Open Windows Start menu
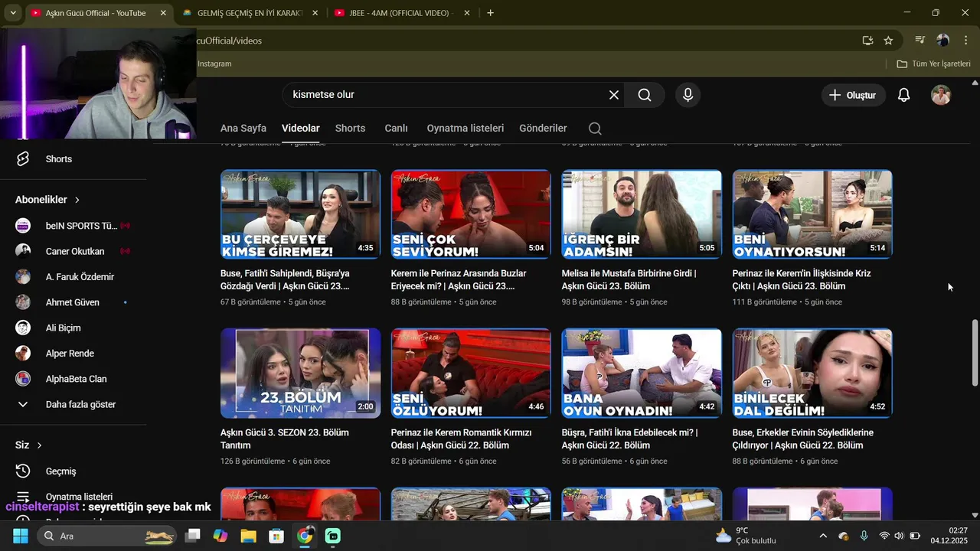This screenshot has height=551, width=980. pos(21,536)
